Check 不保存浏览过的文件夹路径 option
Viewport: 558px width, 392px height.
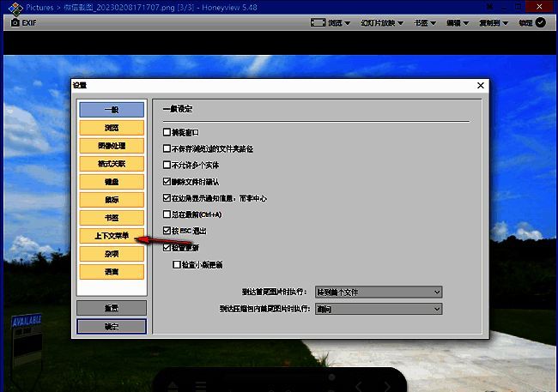click(167, 148)
